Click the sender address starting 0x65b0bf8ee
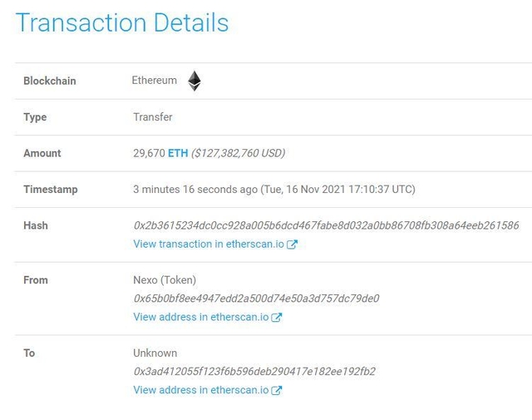The height and width of the screenshot is (420, 532). (256, 299)
